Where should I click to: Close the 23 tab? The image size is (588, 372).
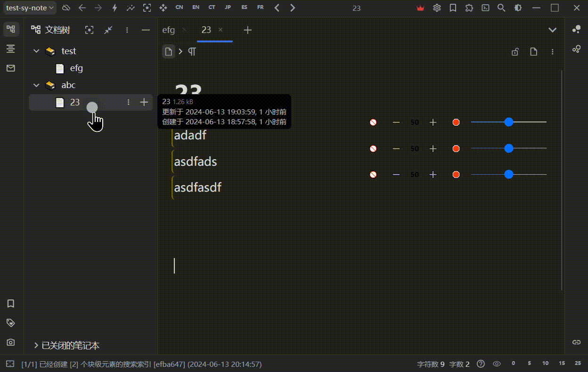pyautogui.click(x=220, y=30)
